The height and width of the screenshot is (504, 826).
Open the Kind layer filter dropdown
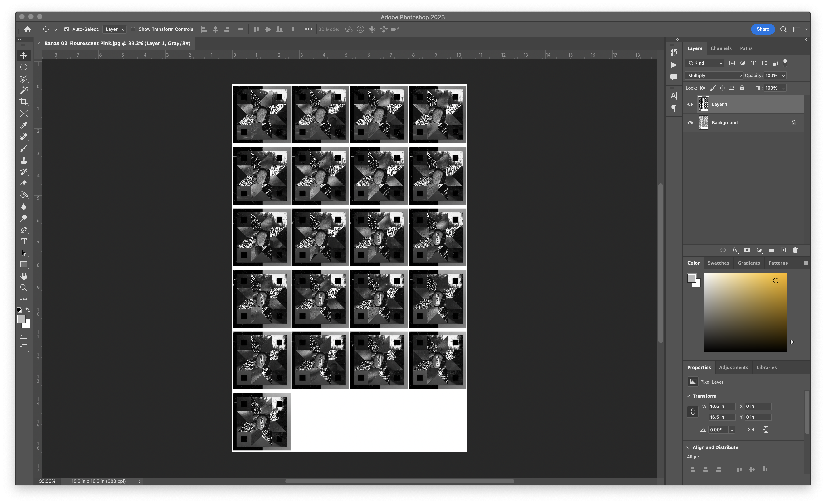(x=705, y=63)
